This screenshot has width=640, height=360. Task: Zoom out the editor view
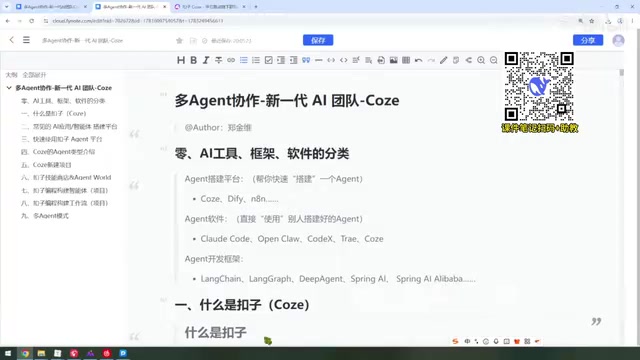(493, 60)
